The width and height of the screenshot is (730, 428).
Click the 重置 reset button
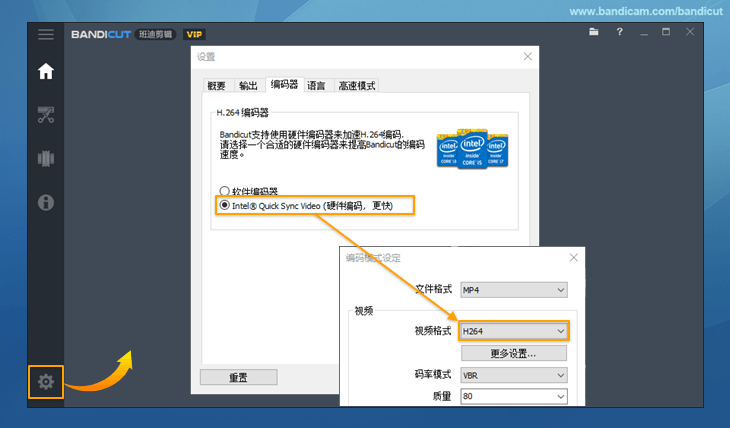pyautogui.click(x=239, y=377)
